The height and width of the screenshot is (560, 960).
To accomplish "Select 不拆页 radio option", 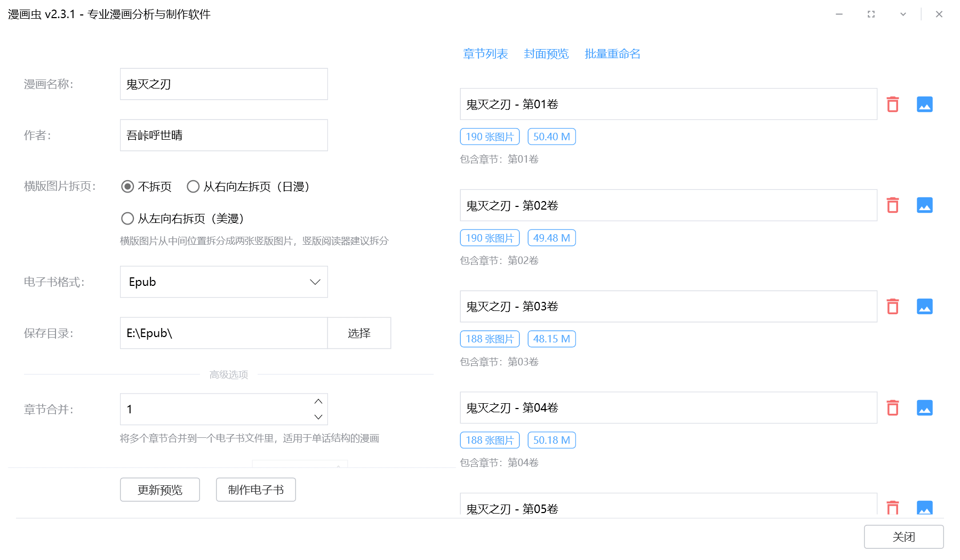I will [146, 187].
